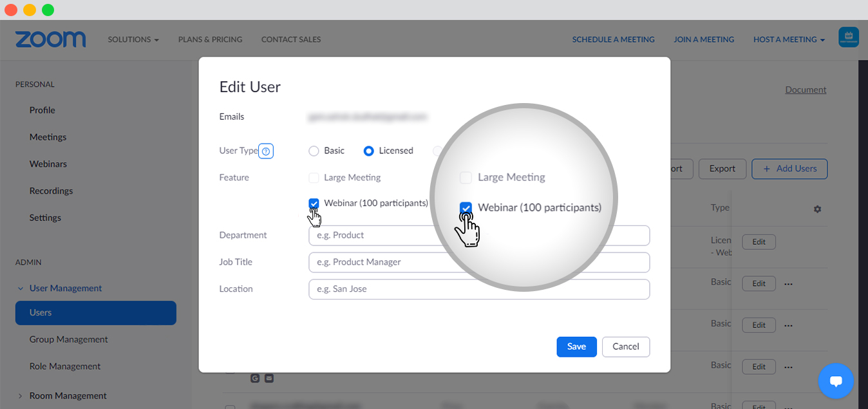868x409 pixels.
Task: Click the User Type help question-mark icon
Action: click(x=267, y=151)
